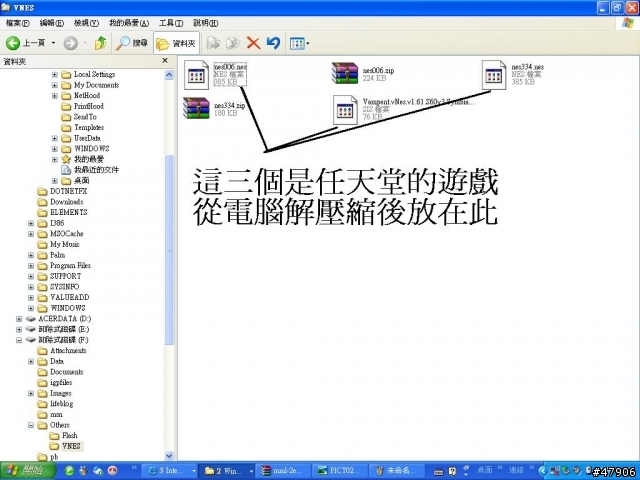Click the folder tree scroll down arrow

169,456
